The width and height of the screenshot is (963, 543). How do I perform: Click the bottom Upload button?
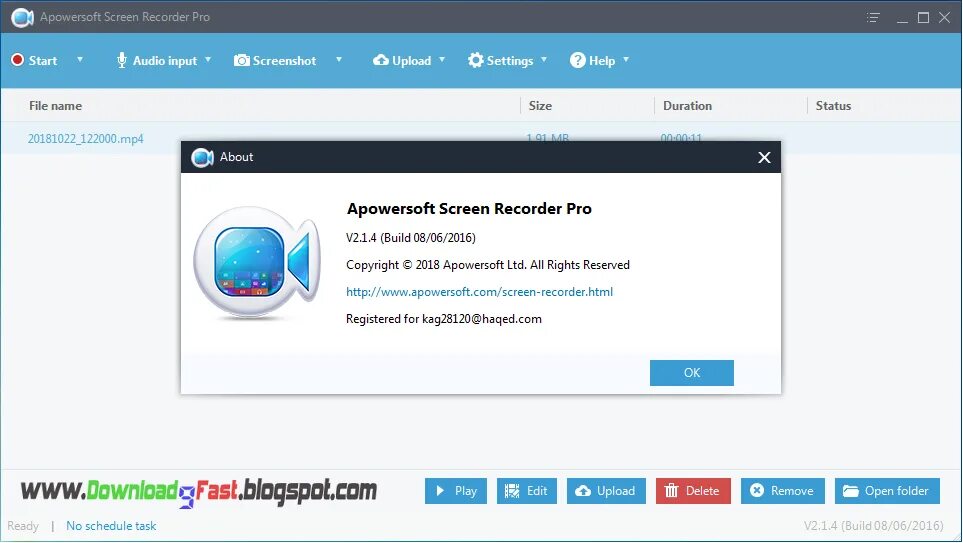pos(606,491)
